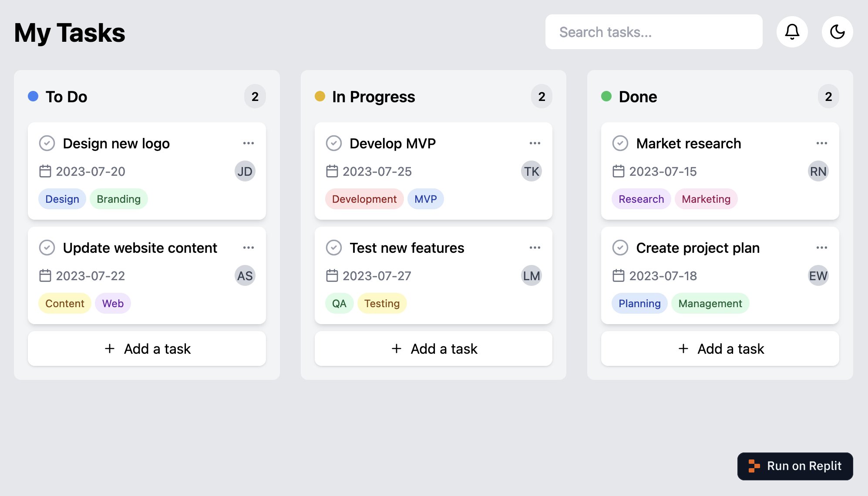Screen dimensions: 868x496
Task: Expand options for Test new features card
Action: 535,248
